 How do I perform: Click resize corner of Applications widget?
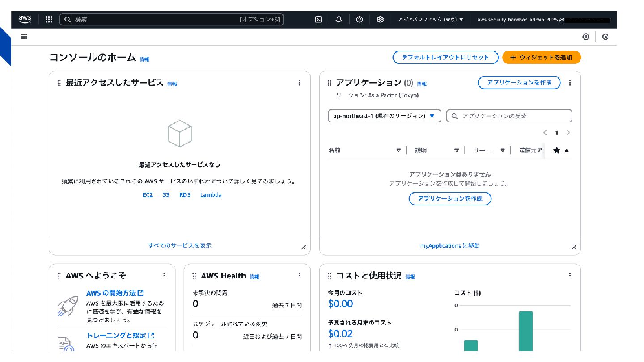[574, 247]
